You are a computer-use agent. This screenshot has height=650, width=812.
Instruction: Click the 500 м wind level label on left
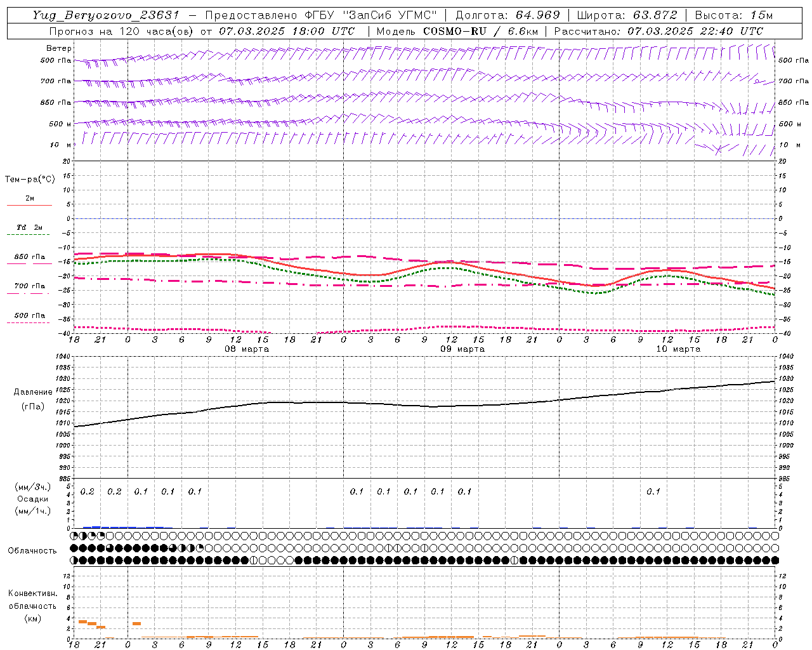point(60,124)
